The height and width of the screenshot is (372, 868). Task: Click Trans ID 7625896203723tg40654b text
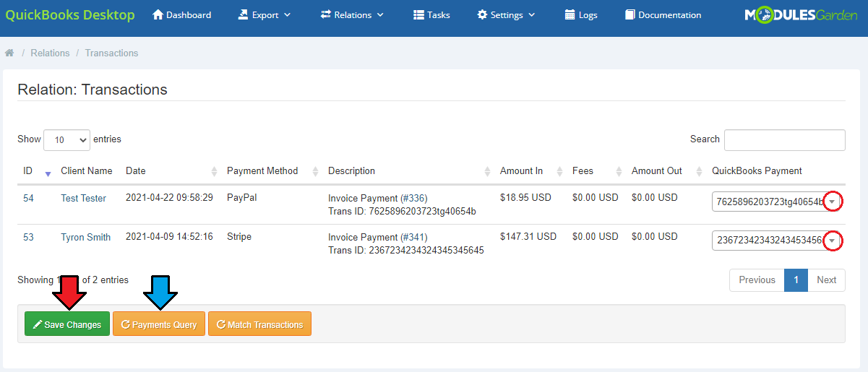pos(402,211)
